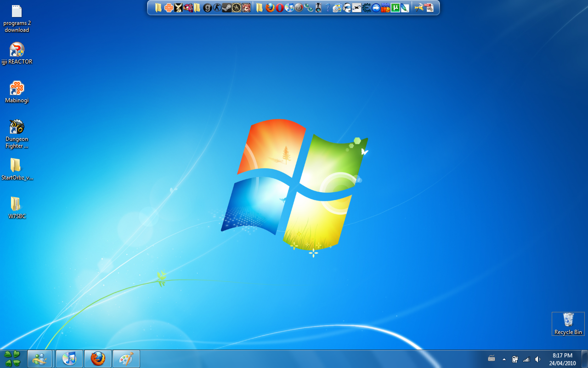Click the keyboard icon in the tray
This screenshot has width=588, height=368.
492,358
